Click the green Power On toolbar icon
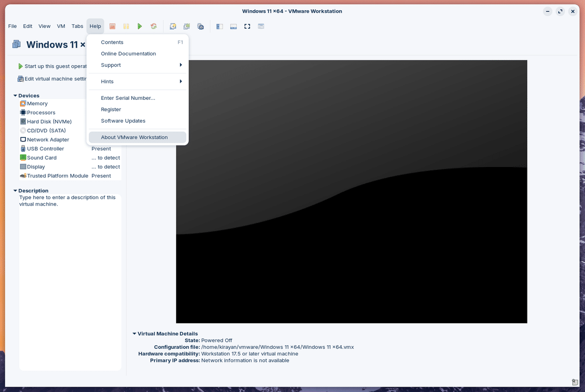 pos(139,26)
